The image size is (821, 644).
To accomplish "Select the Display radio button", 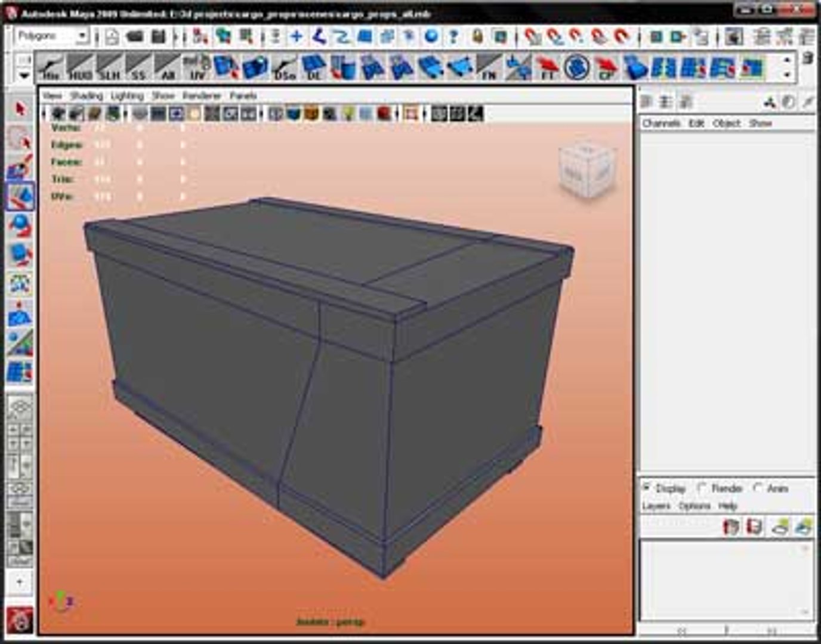I will point(646,488).
